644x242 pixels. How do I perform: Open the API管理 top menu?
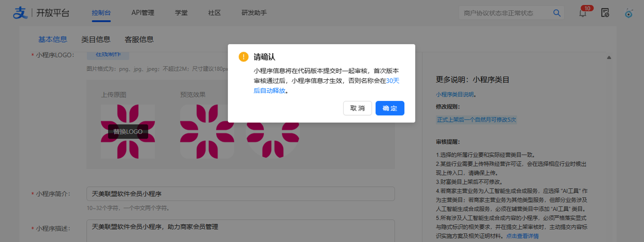tap(143, 13)
